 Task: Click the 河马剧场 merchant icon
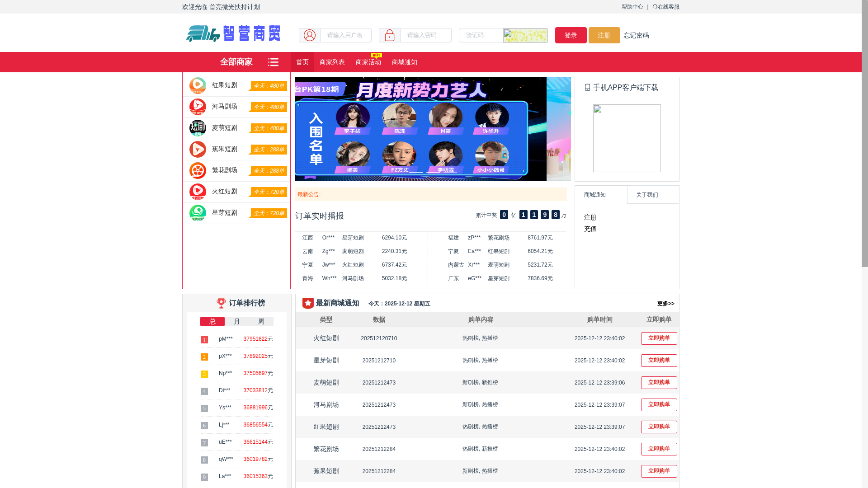198,107
